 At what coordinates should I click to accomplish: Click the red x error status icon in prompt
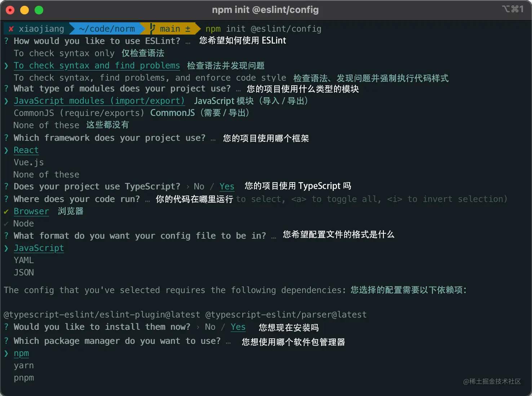point(11,29)
